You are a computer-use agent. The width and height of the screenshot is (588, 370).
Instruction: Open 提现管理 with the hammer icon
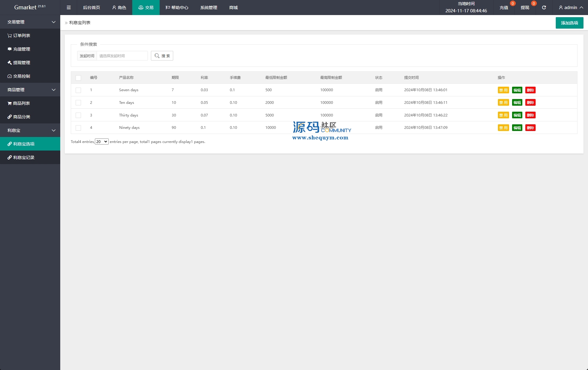coord(19,63)
